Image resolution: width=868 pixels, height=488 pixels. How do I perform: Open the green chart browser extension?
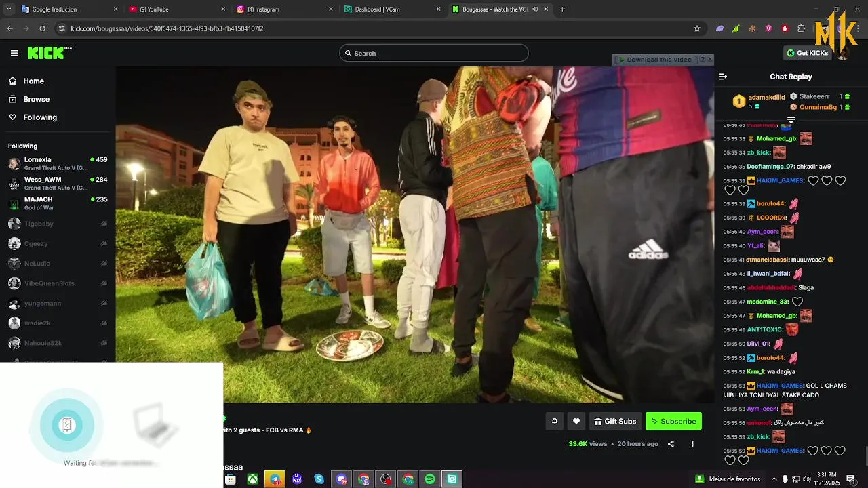tap(736, 28)
